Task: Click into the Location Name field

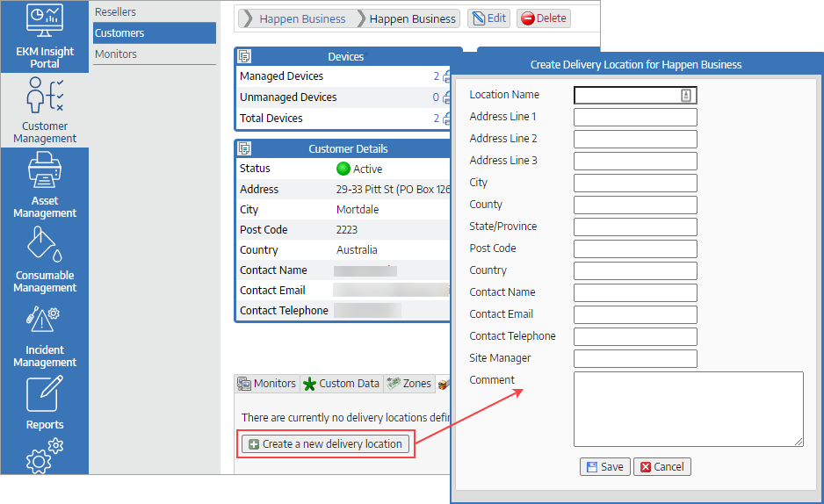Action: pos(627,95)
